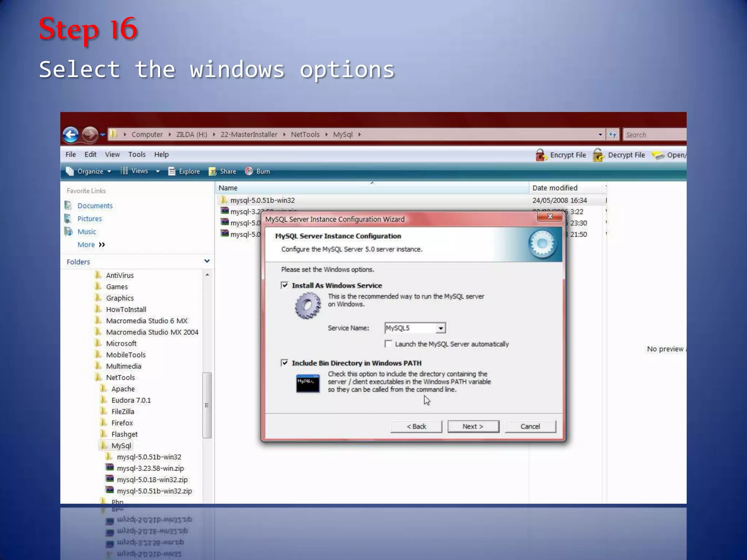
Task: Click the Next button in the wizard
Action: coord(473,427)
